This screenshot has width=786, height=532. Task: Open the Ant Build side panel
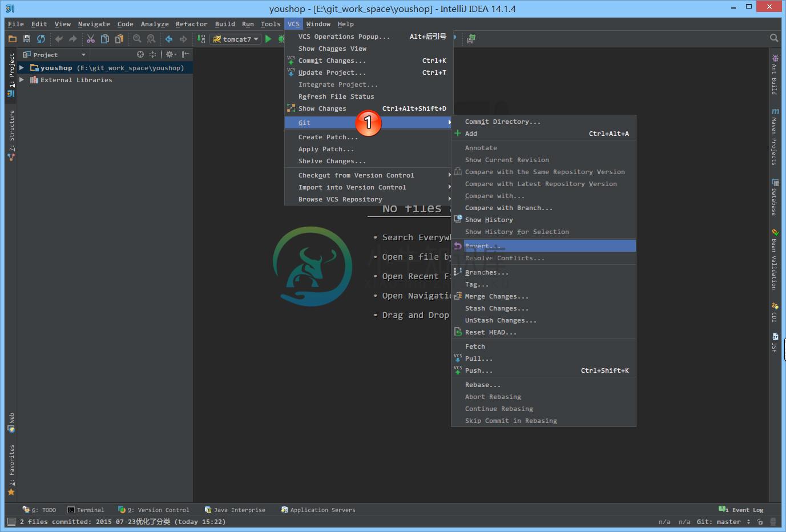[775, 74]
